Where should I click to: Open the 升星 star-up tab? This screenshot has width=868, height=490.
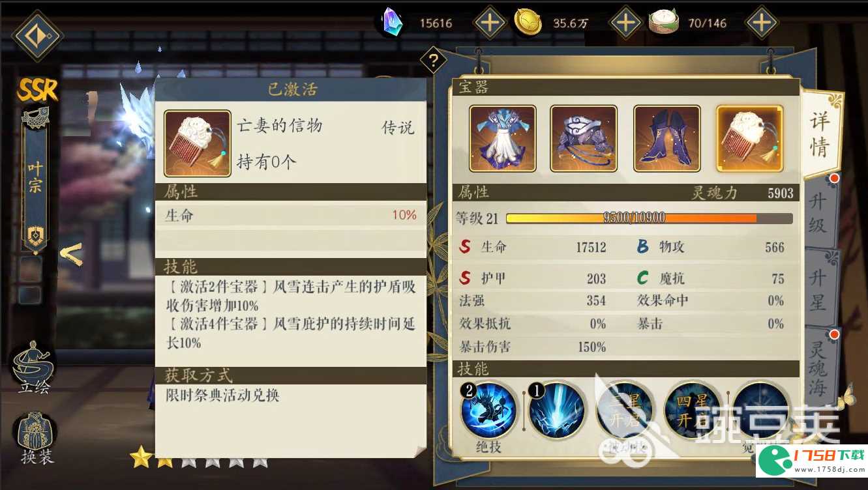click(x=819, y=289)
